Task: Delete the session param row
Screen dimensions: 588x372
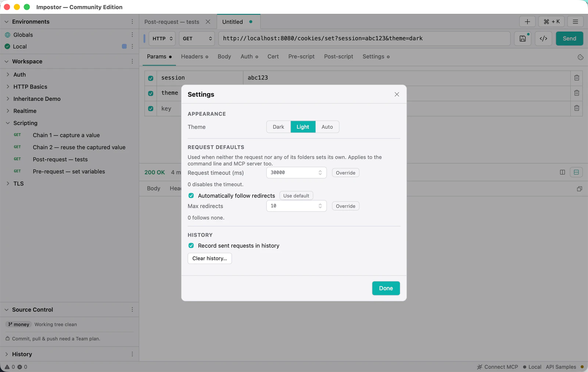Action: [577, 78]
